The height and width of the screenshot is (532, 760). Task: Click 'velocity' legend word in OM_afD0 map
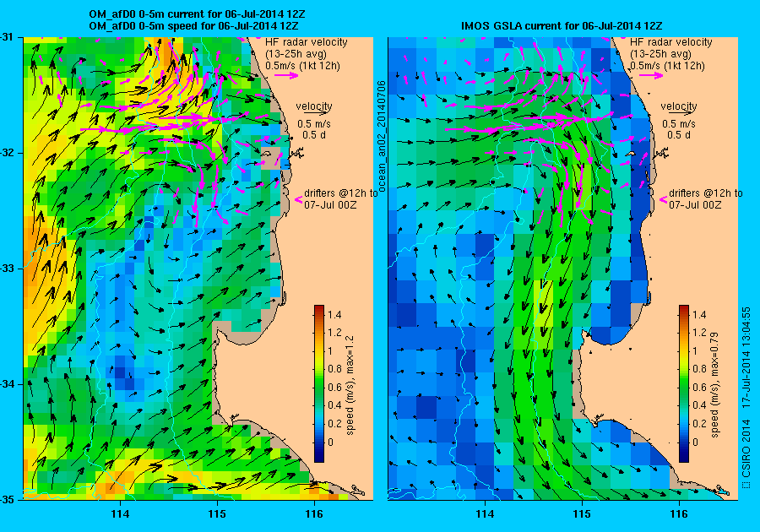(314, 106)
